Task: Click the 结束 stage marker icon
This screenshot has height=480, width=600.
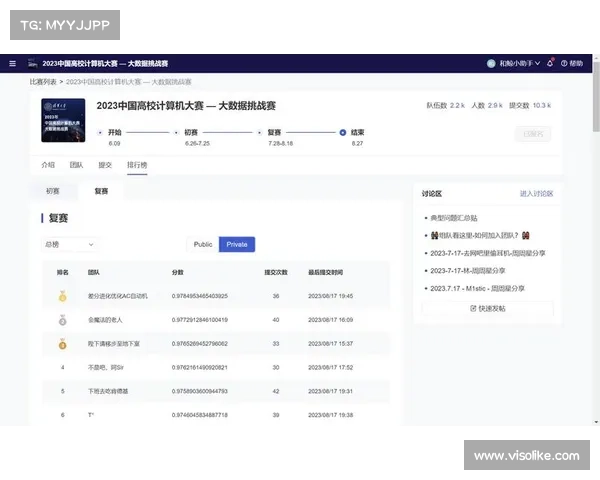Action: click(x=343, y=132)
